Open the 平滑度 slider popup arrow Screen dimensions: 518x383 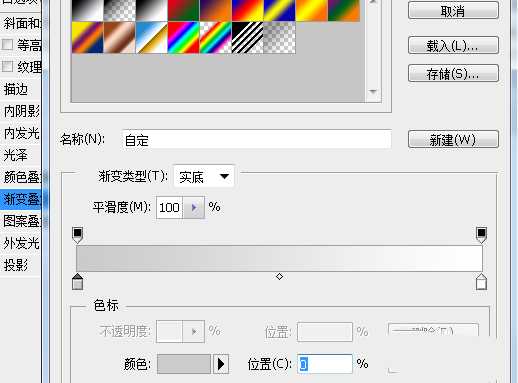pos(194,208)
